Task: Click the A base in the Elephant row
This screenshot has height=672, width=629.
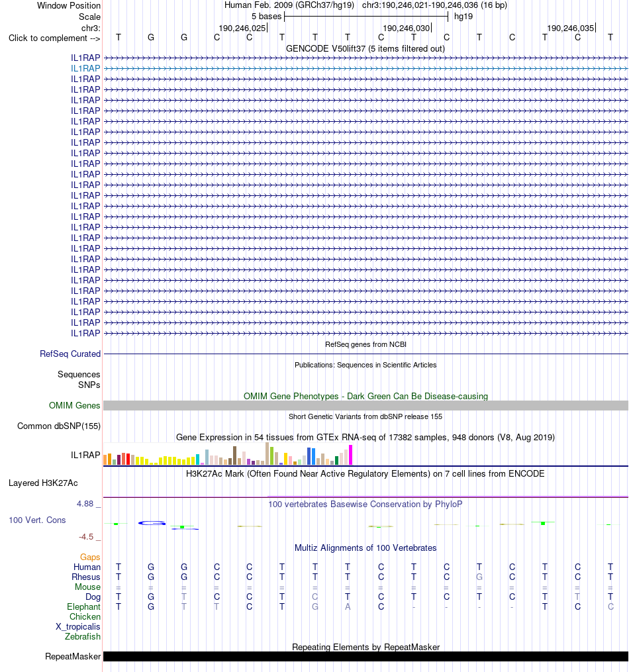Action: [x=348, y=606]
